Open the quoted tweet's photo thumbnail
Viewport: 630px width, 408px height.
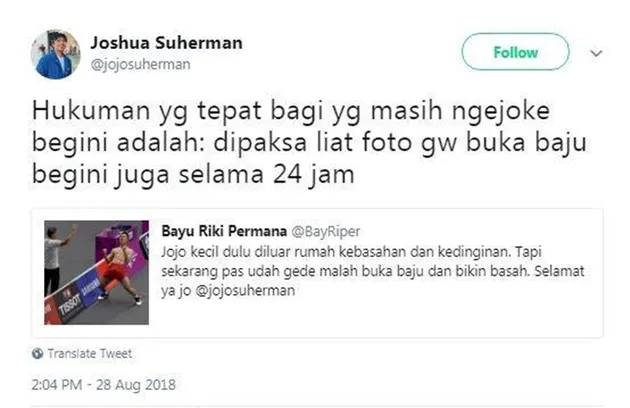[x=96, y=273]
